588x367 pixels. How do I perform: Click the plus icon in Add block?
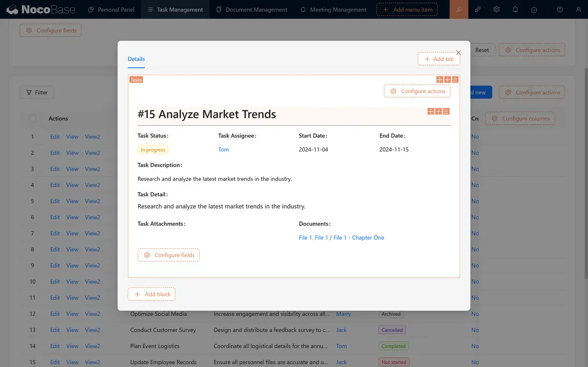pyautogui.click(x=137, y=294)
